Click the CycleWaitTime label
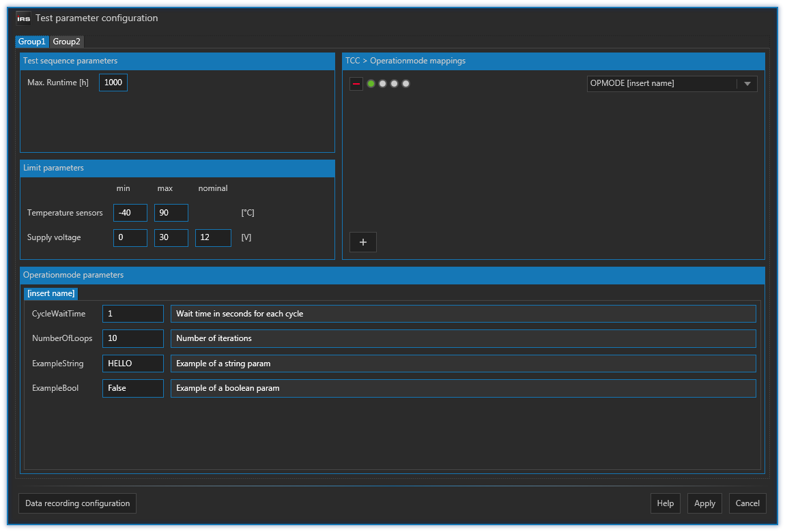 [59, 314]
